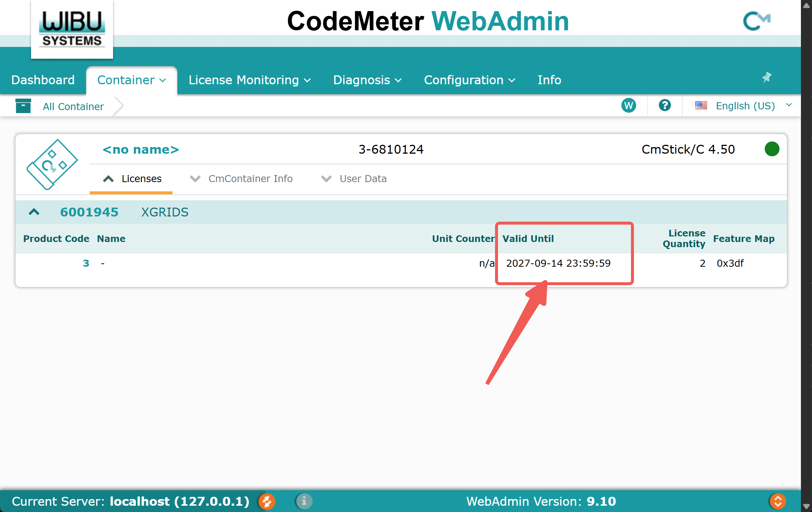Click the US flag icon
The width and height of the screenshot is (812, 512).
point(701,106)
